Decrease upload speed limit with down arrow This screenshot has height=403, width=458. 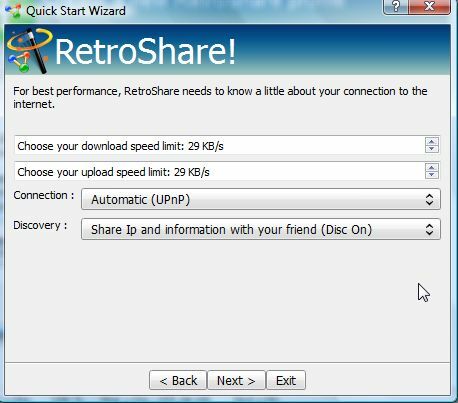[x=432, y=175]
